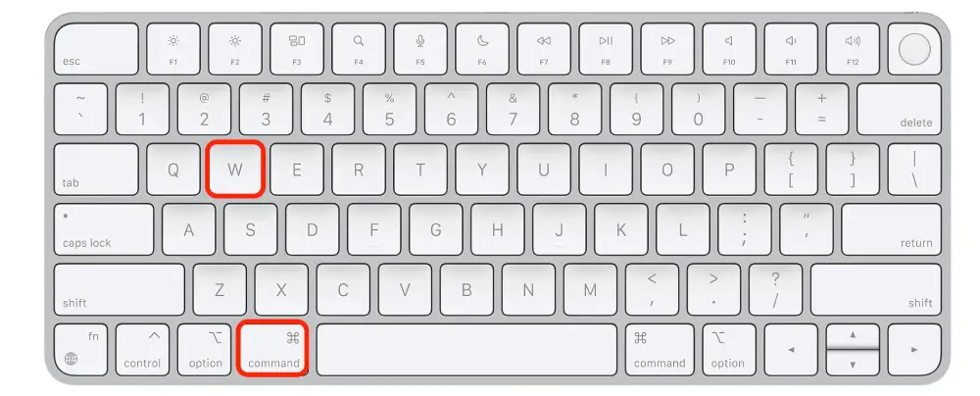Click the right arrow key

pyautogui.click(x=914, y=350)
